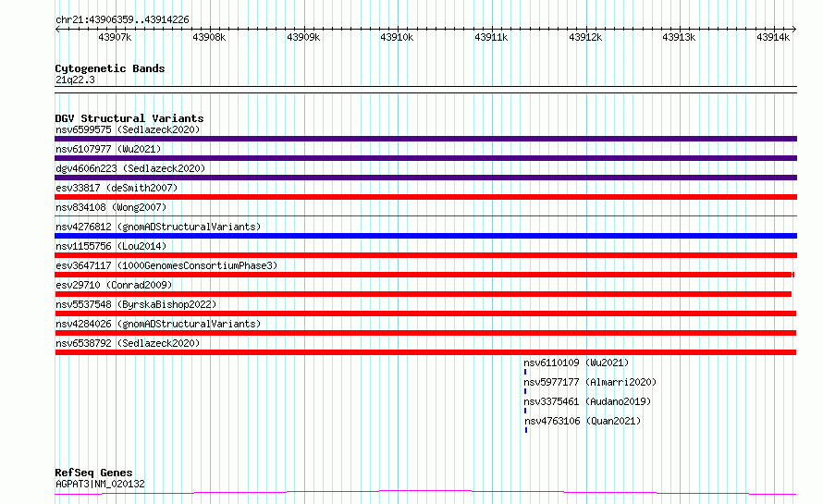Open the nsv5977177 (Almarri2020) label
The image size is (823, 504).
coord(590,382)
